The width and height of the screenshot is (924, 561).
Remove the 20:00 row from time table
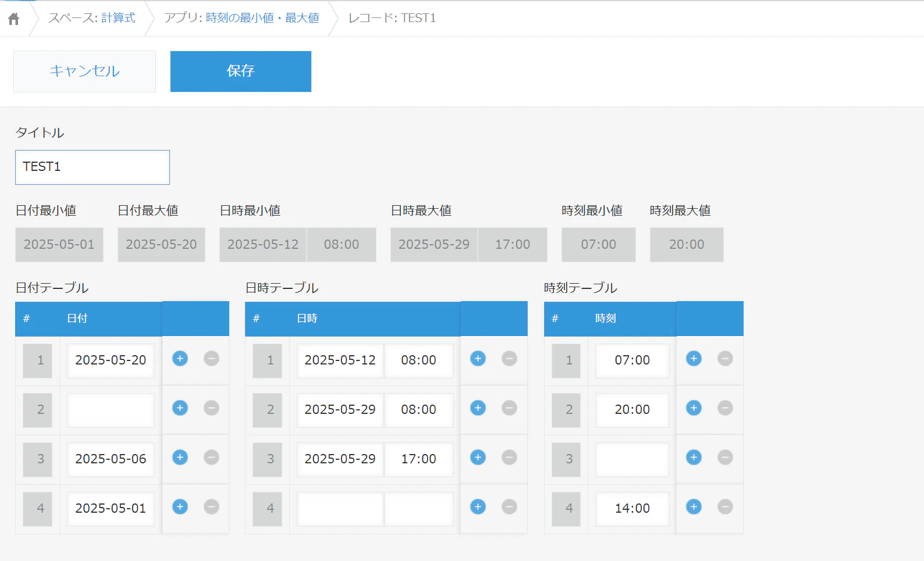click(725, 408)
